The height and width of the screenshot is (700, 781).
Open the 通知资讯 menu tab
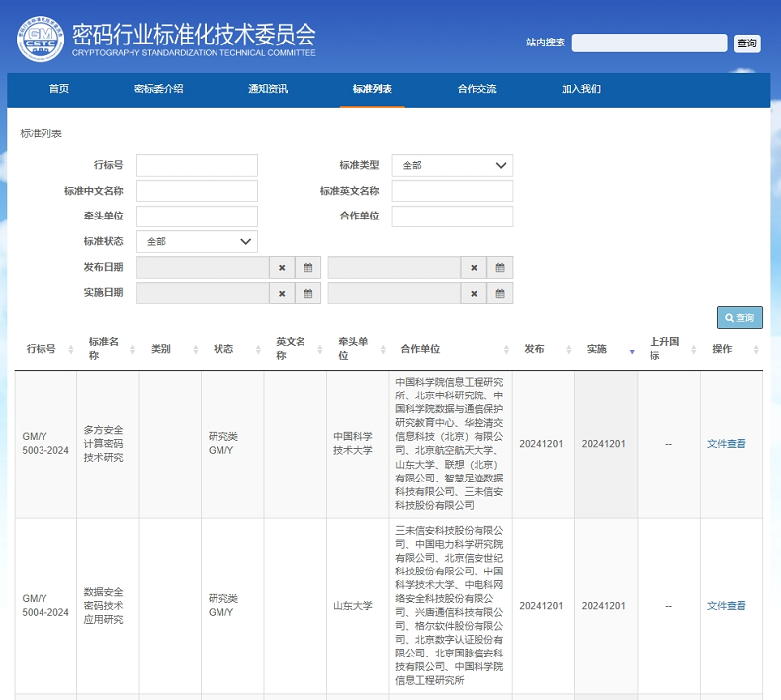click(x=268, y=89)
